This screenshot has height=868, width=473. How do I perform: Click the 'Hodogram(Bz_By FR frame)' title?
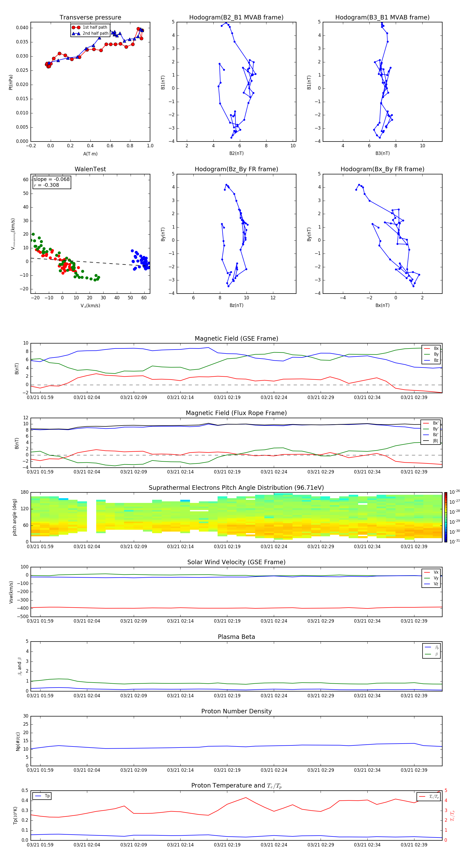pyautogui.click(x=236, y=169)
